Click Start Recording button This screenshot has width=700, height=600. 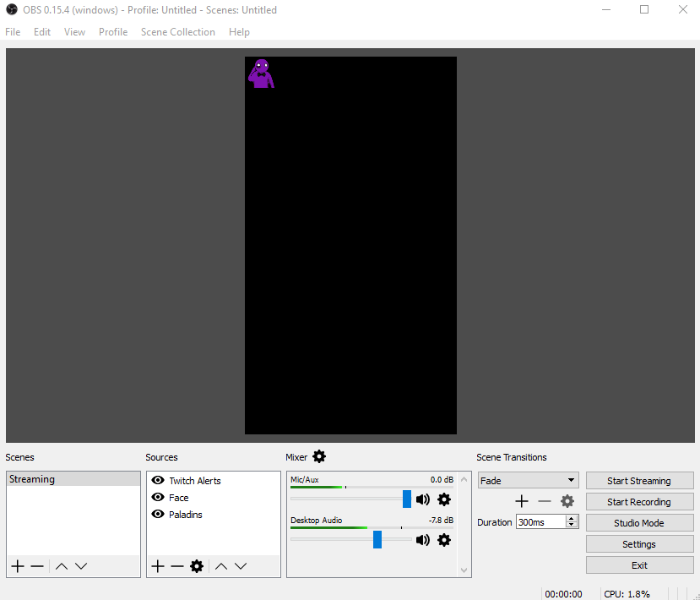639,502
